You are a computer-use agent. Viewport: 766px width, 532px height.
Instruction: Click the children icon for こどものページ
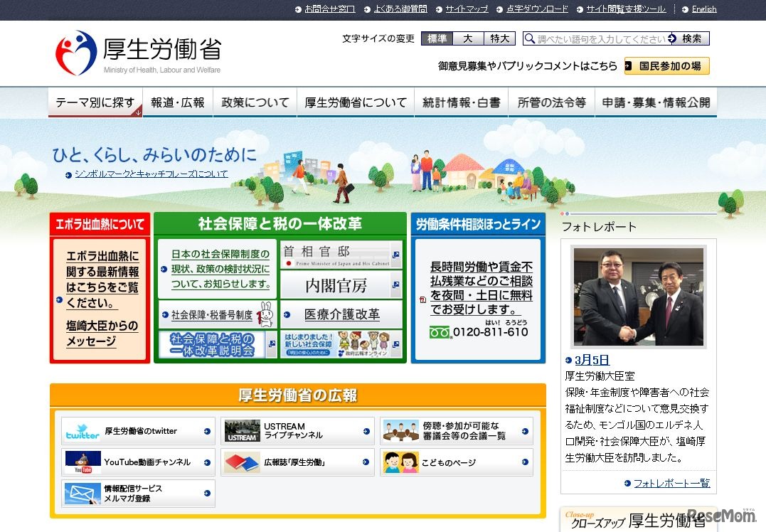click(x=400, y=462)
